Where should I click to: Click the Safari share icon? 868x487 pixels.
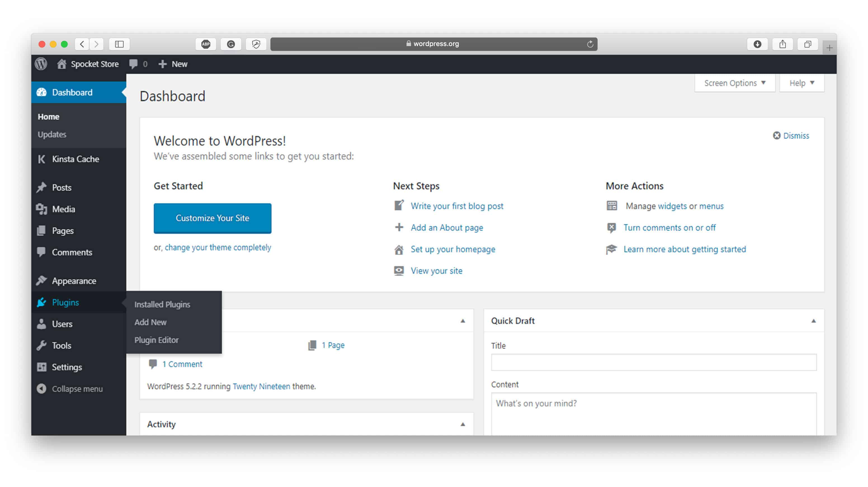(782, 44)
